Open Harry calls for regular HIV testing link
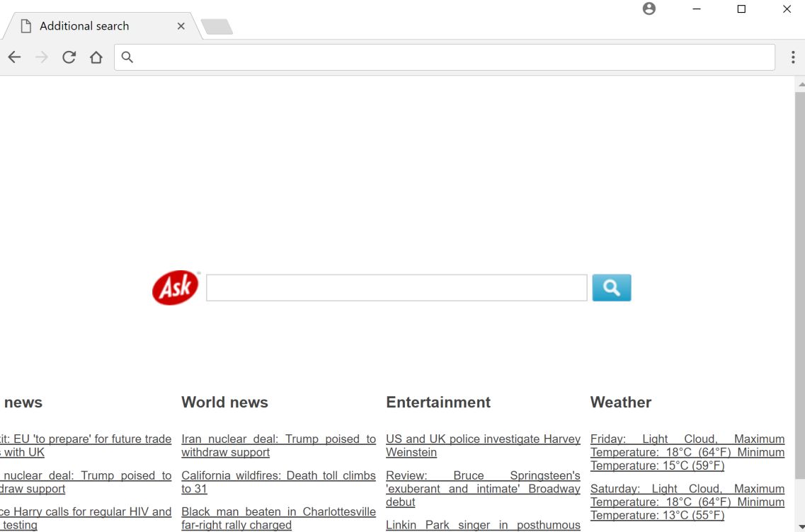Viewport: 805px width, 532px height. [x=86, y=518]
